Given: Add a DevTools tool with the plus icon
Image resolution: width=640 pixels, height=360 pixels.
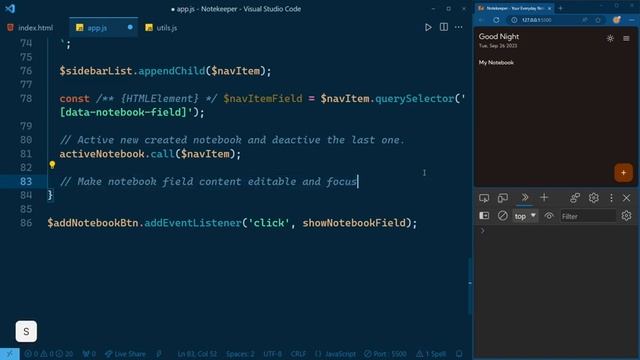Looking at the screenshot, I should coord(544,198).
